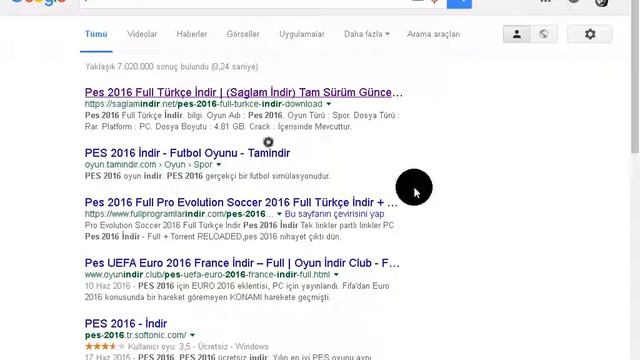Switch to Haberler tab
The image size is (640, 360).
click(x=191, y=34)
